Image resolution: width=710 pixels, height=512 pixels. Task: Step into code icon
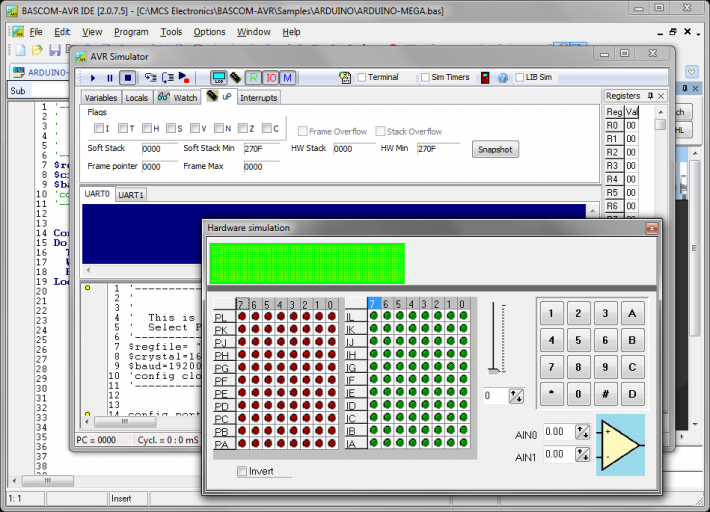pos(150,78)
